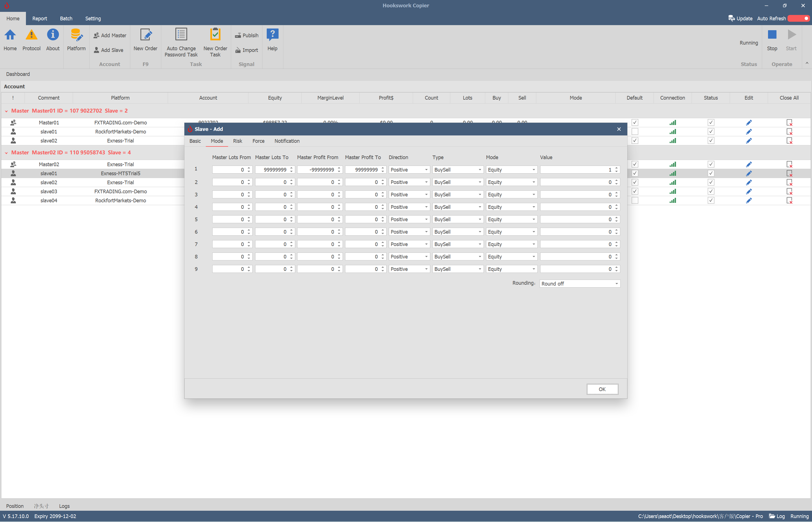Open the Platform database icon

(x=76, y=40)
